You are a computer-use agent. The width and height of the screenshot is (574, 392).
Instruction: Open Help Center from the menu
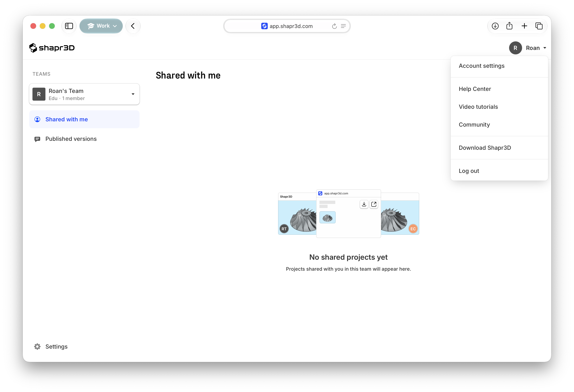pyautogui.click(x=499, y=89)
